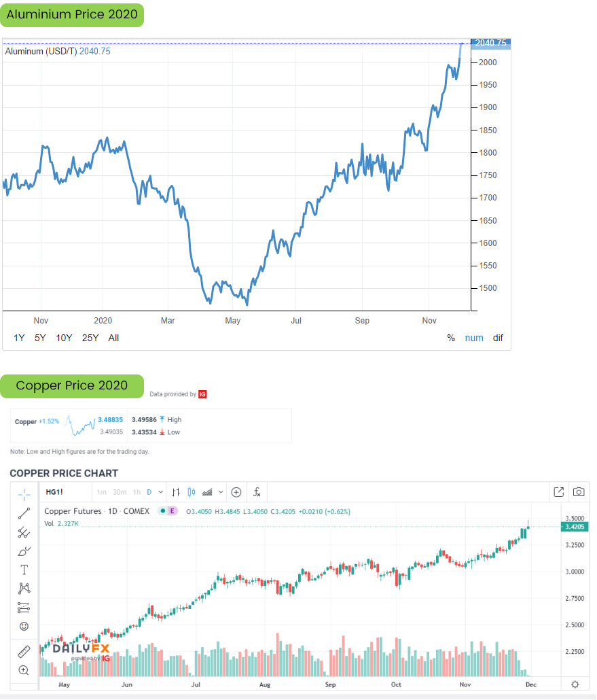Expand the chart style dropdown chevron
Viewport: 597px width, 700px height.
[x=221, y=492]
